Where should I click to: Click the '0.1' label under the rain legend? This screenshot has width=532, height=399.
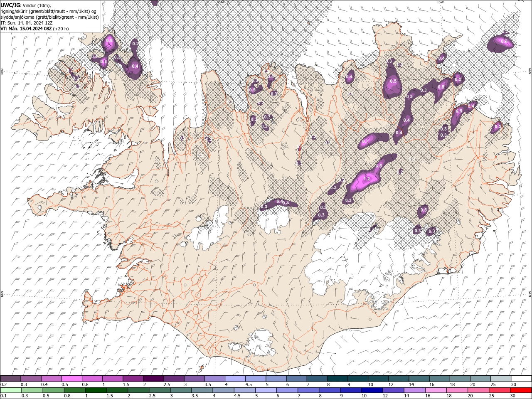(3, 396)
